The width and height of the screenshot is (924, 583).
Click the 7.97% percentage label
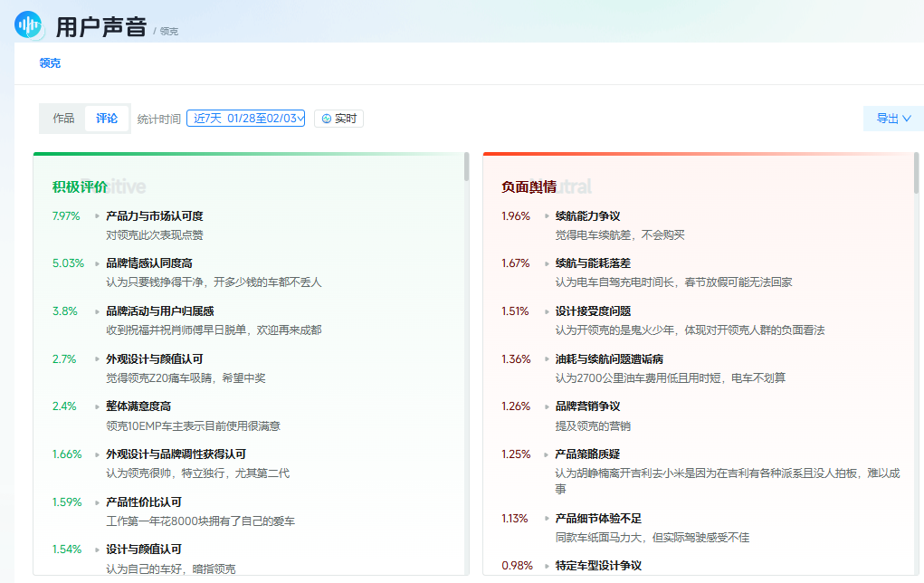click(66, 215)
